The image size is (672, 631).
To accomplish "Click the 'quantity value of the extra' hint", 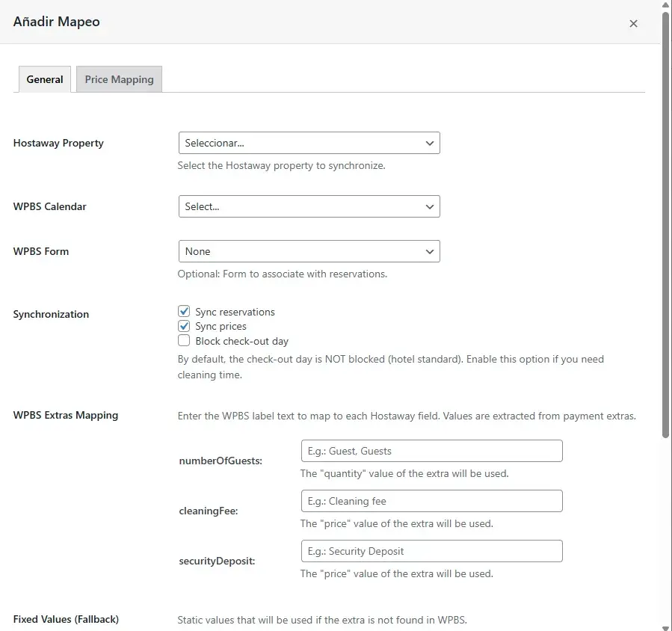I will click(404, 474).
